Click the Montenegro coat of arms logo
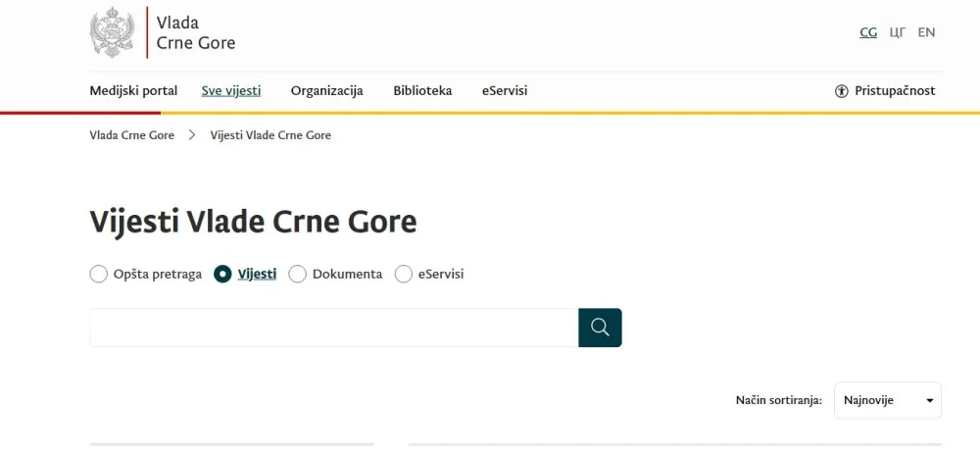Screen dimensions: 980x458 (x=112, y=32)
